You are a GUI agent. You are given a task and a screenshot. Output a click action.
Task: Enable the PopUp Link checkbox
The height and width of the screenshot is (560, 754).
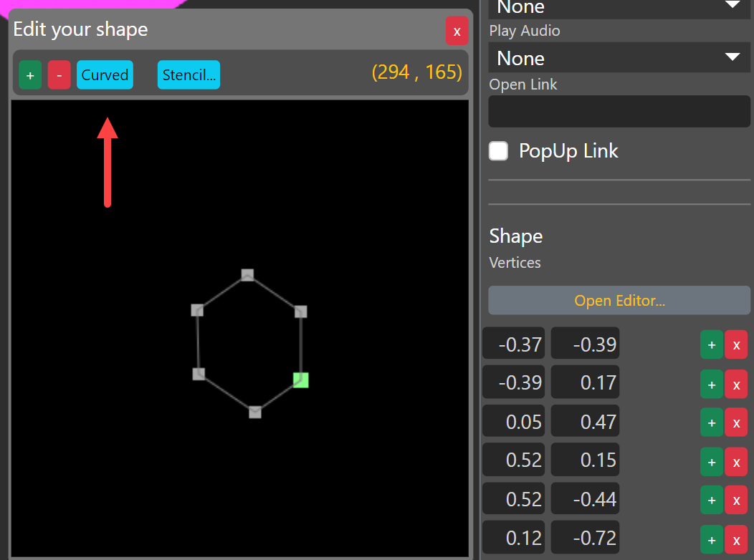(x=499, y=151)
